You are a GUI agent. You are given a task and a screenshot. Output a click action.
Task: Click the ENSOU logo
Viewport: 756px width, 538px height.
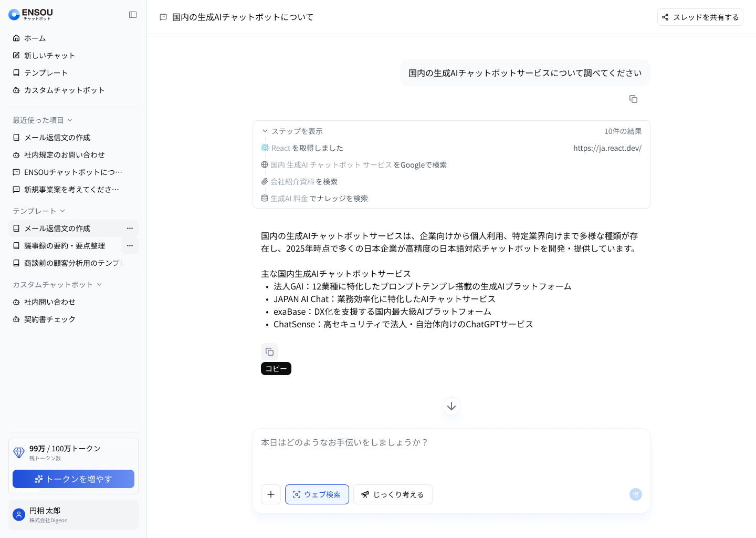point(31,14)
